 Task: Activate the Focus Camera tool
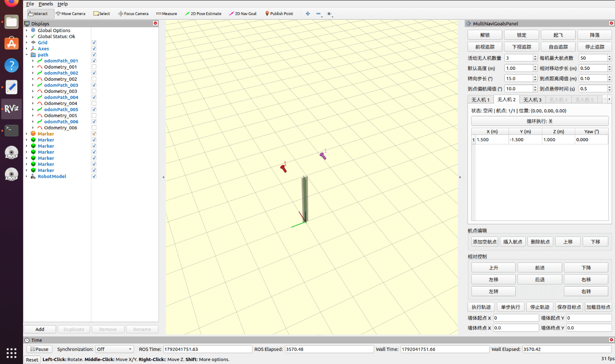point(133,14)
